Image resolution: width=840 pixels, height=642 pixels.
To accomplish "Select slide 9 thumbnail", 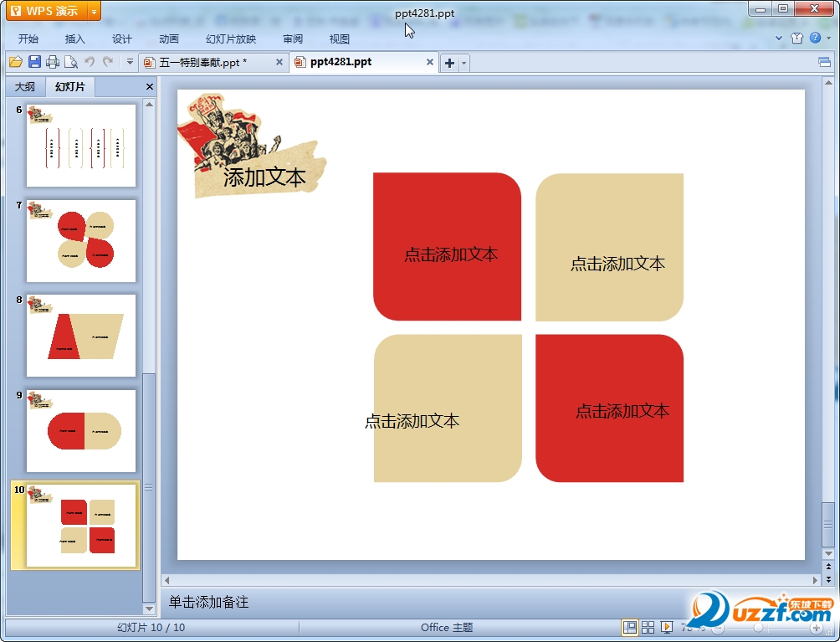I will click(x=81, y=431).
